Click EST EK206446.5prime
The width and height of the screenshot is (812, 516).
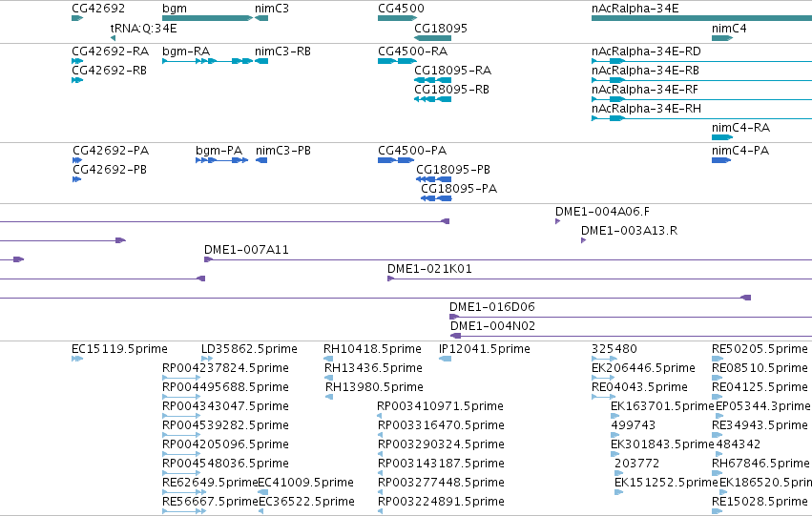pos(643,368)
